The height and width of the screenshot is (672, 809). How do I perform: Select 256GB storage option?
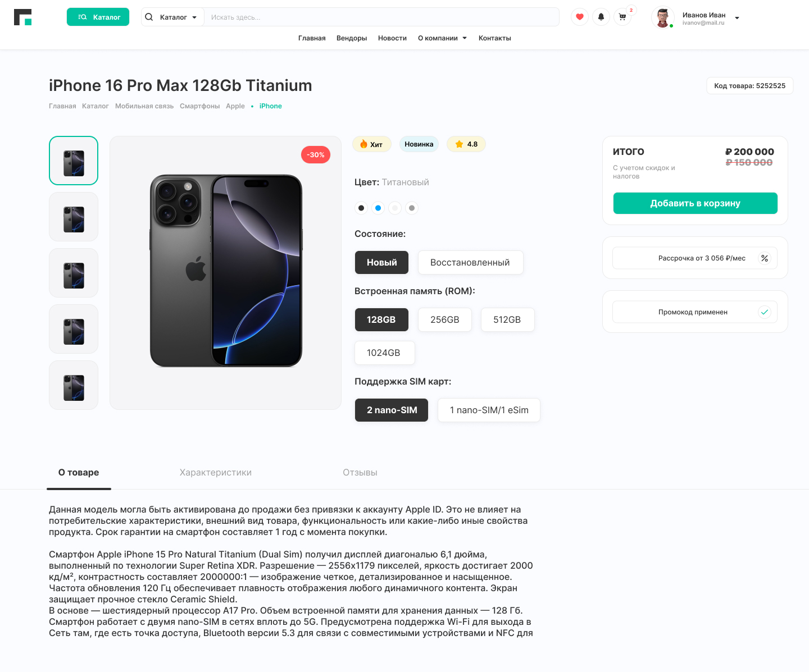[x=444, y=319]
